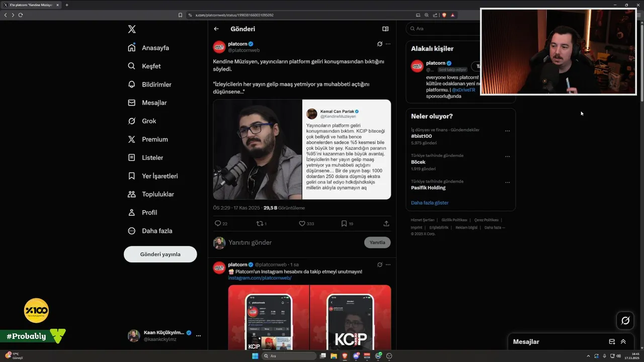The image size is (644, 362).
Task: Open Bildirimler notifications
Action: (149, 84)
